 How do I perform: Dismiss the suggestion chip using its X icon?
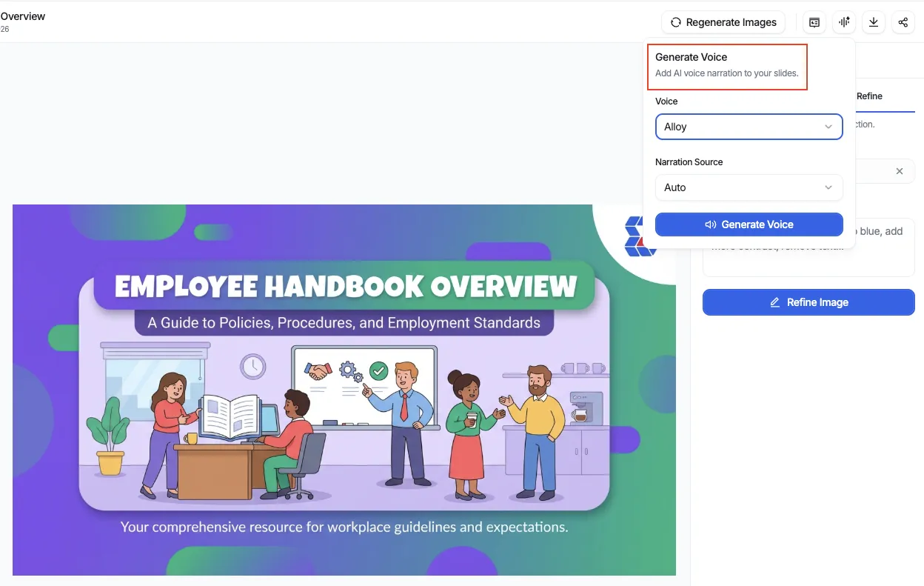[900, 171]
